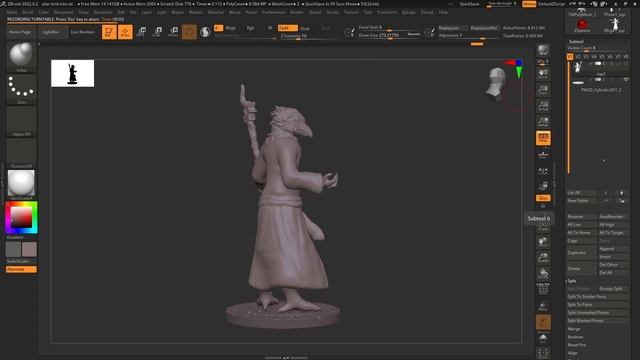Viewport: 640px width, 360px height.
Task: Click the Duplicate subtool button
Action: coord(581,253)
